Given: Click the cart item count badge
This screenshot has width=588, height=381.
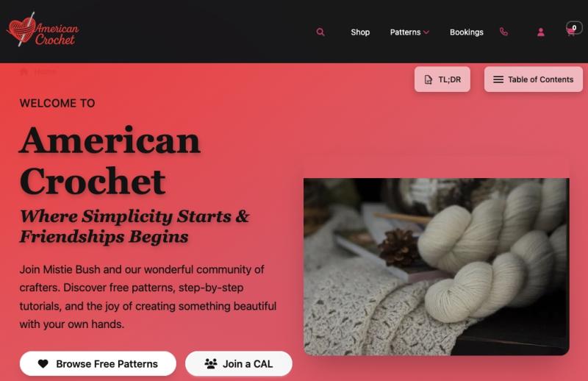Looking at the screenshot, I should pos(574,27).
